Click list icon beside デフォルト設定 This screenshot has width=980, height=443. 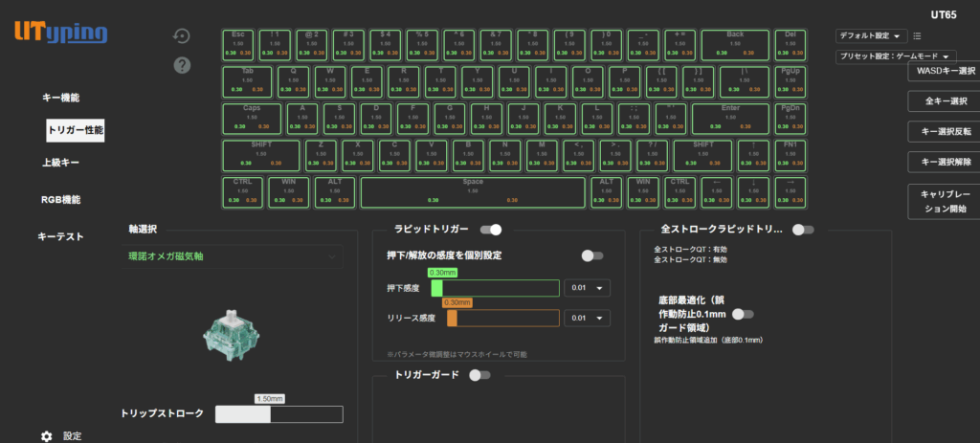tap(917, 36)
